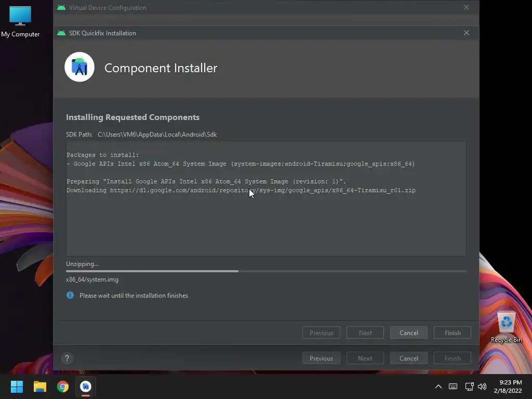Open the Windows Start menu
Screen dimensions: 532x399
[x=17, y=387]
